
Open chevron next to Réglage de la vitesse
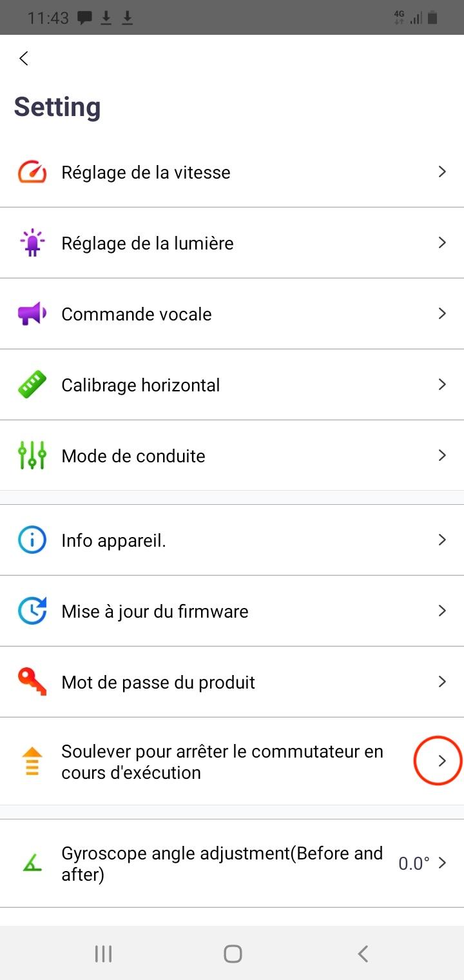[442, 171]
